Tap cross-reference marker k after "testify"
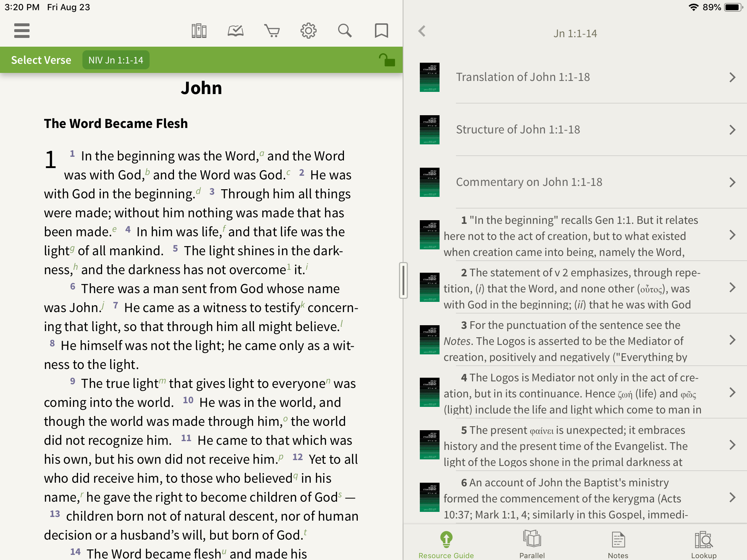 (x=303, y=305)
